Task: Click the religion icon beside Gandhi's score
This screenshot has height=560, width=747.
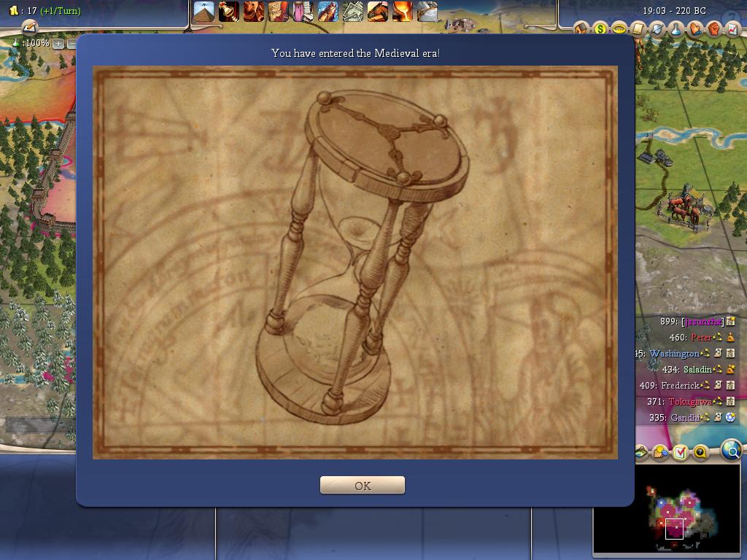Action: click(730, 417)
